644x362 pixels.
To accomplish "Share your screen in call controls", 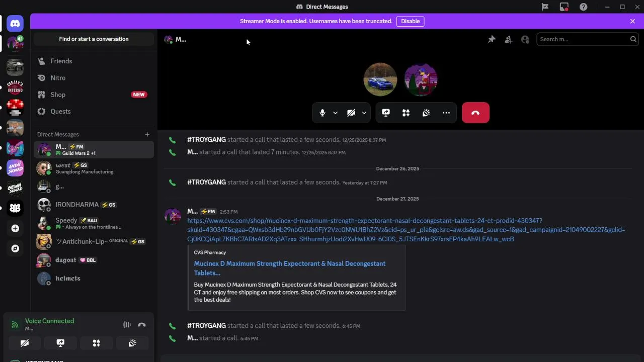I will coord(386,113).
